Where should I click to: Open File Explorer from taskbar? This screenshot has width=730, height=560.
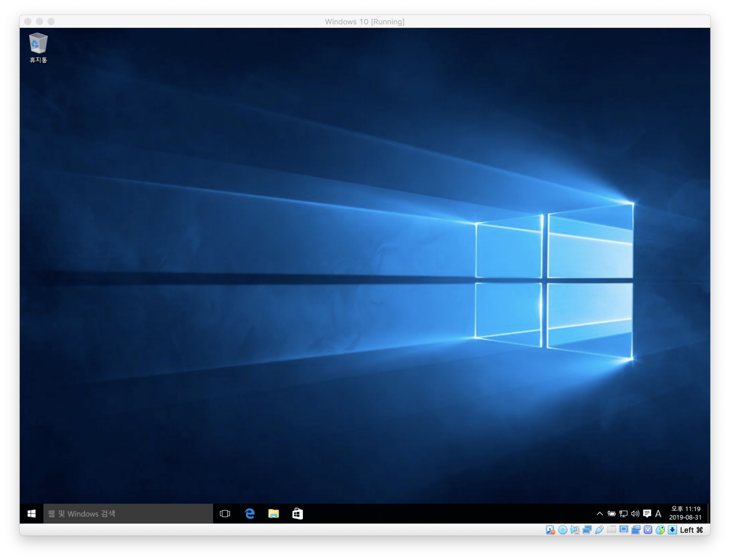tap(273, 514)
